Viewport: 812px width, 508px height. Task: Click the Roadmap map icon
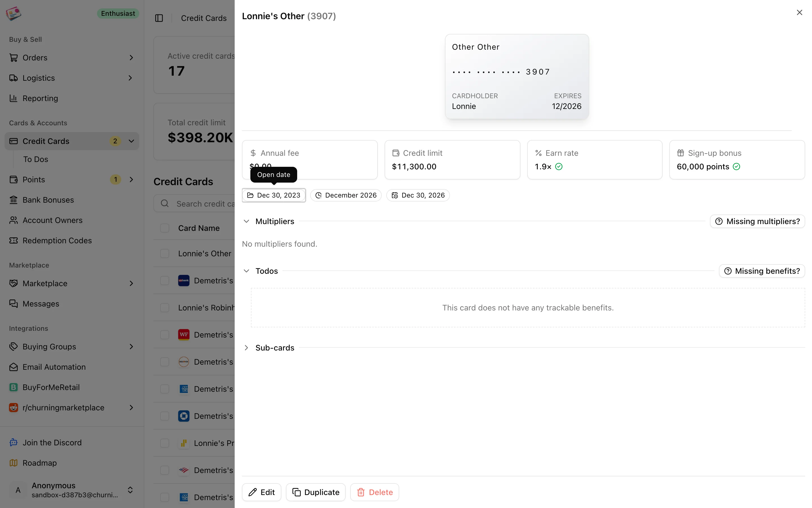pos(14,463)
